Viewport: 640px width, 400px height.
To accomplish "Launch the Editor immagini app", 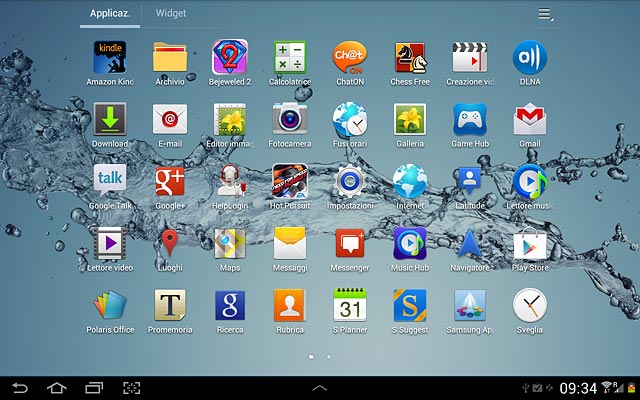I will point(230,125).
